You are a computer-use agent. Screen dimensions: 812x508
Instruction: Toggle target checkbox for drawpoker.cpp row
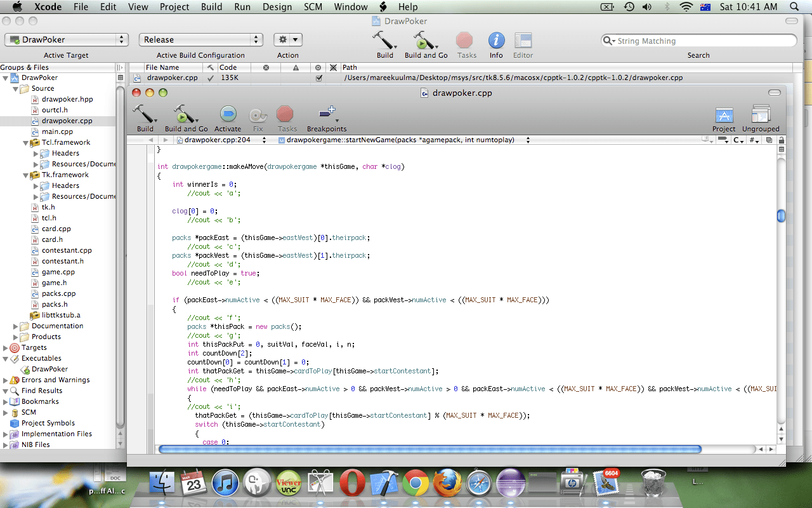coord(319,78)
